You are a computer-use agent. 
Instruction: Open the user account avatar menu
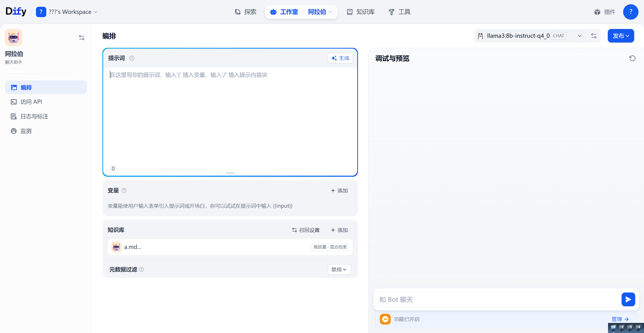(x=630, y=12)
